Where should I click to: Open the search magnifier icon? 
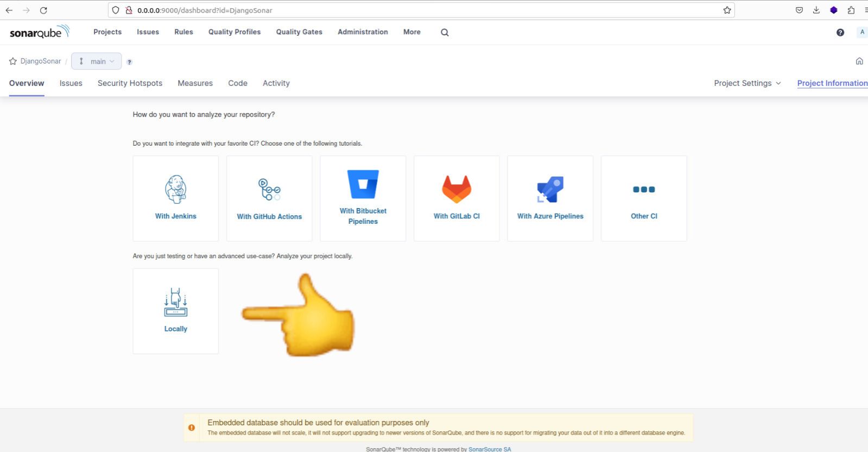(x=445, y=33)
